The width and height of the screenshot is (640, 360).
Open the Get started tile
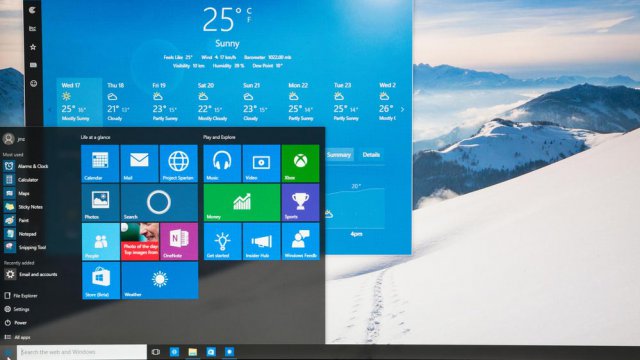tap(222, 242)
